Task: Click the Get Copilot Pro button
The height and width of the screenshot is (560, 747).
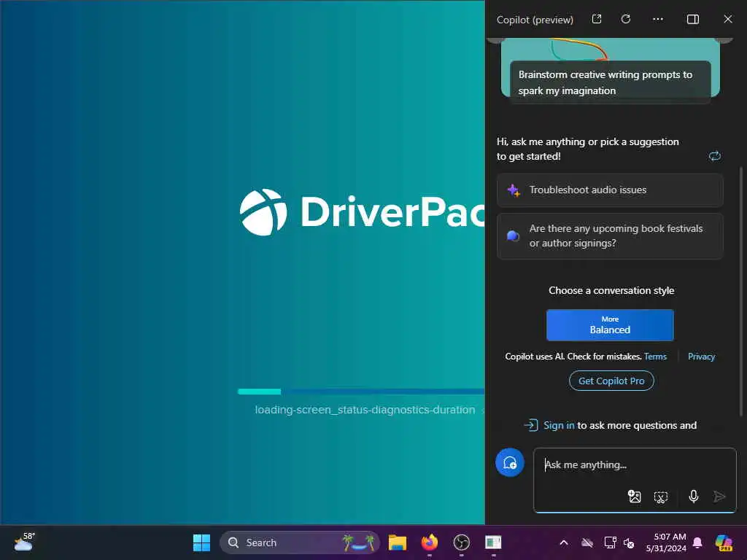Action: [611, 381]
